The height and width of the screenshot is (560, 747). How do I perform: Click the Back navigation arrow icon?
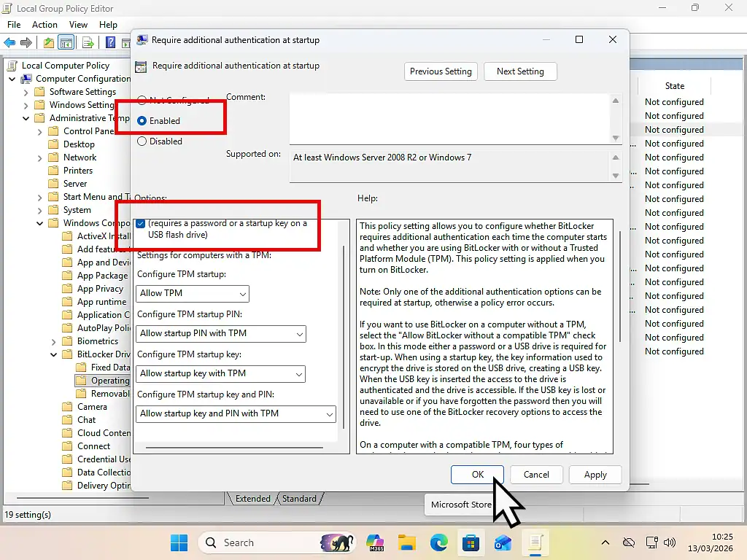pyautogui.click(x=9, y=42)
